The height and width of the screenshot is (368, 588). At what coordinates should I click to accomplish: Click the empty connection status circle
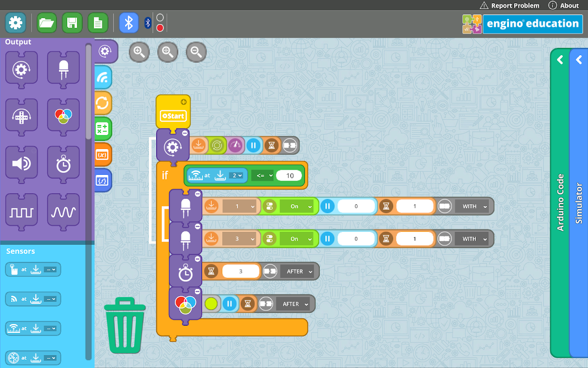tap(160, 17)
